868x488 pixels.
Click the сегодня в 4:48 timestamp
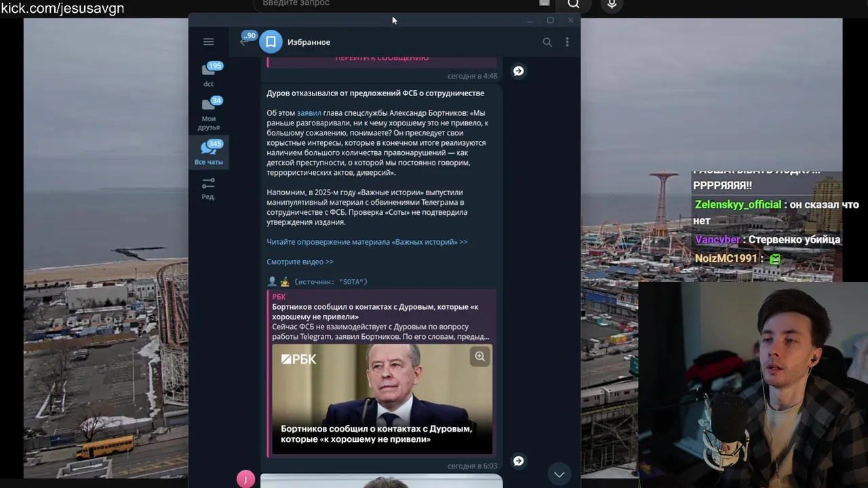pyautogui.click(x=472, y=76)
